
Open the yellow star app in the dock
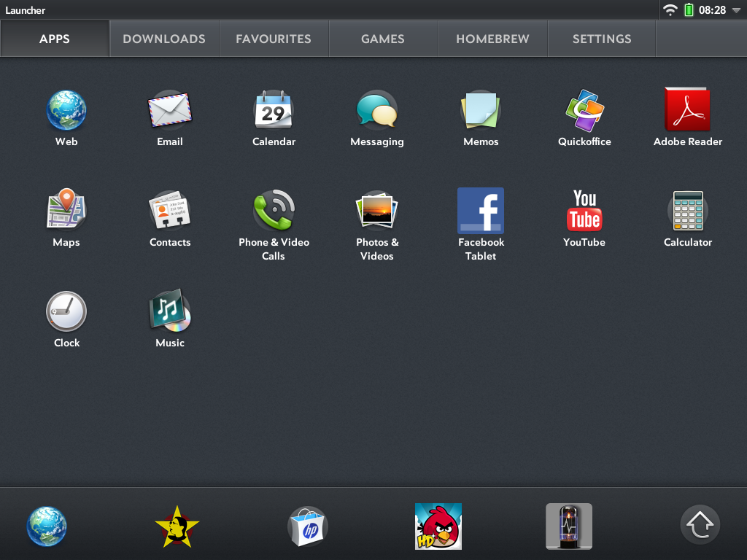pos(177,526)
